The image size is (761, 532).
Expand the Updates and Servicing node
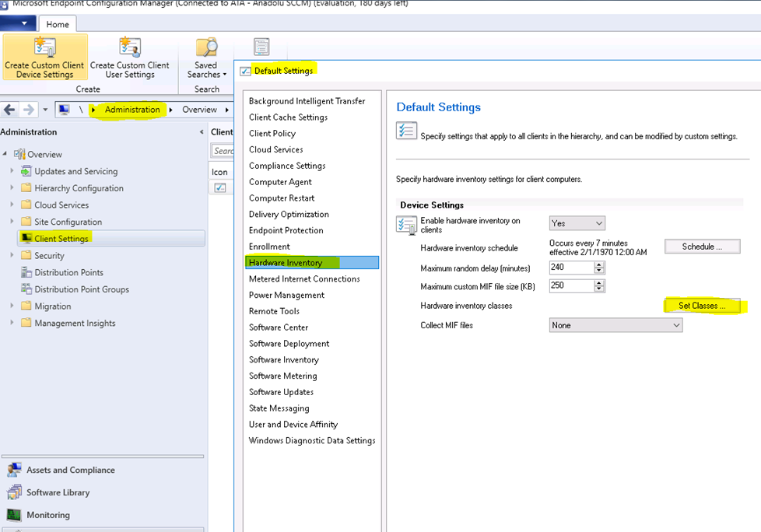pyautogui.click(x=12, y=170)
